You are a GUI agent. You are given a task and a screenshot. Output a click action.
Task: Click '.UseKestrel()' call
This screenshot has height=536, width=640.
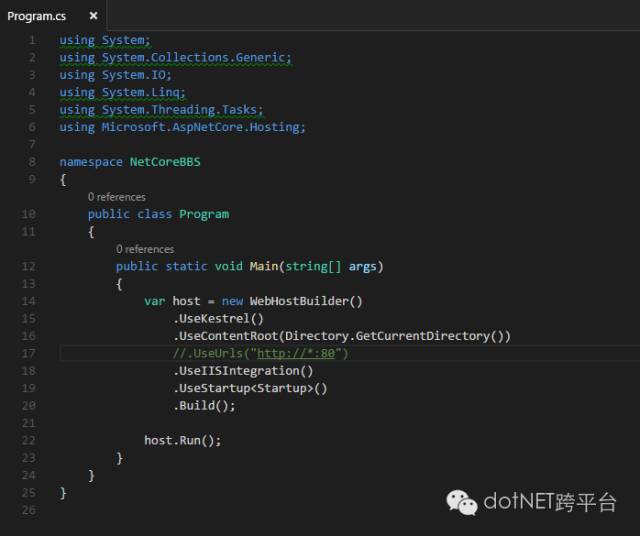[x=218, y=318]
